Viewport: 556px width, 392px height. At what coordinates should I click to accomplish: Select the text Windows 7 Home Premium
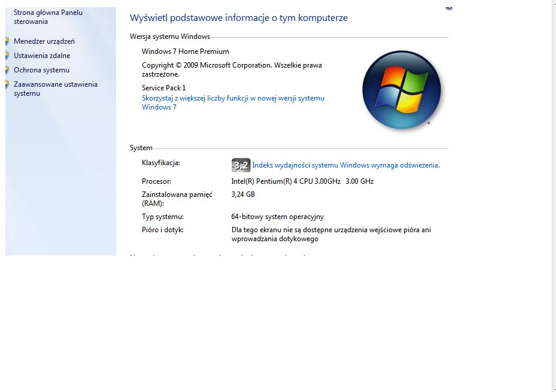click(186, 51)
